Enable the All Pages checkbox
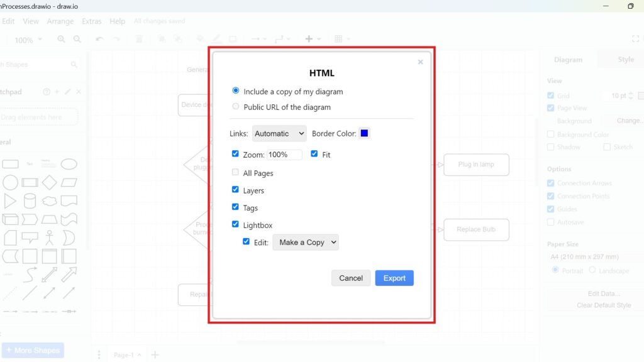The height and width of the screenshot is (362, 644). (236, 173)
